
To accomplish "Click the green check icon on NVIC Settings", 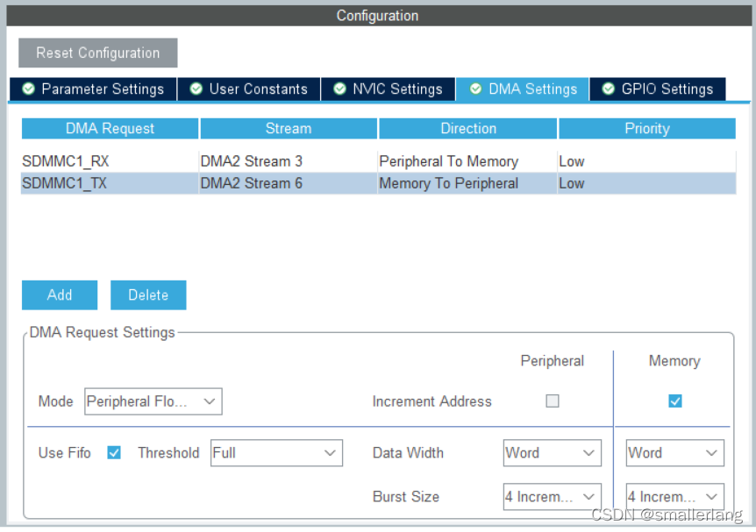I will pos(340,89).
